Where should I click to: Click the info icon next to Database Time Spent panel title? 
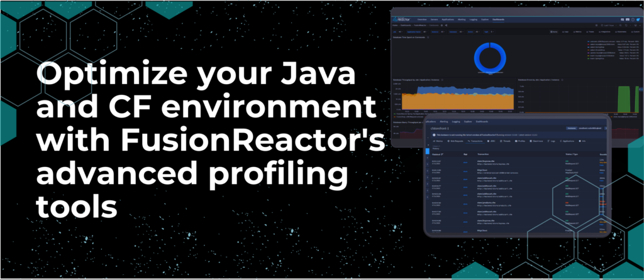click(428, 37)
